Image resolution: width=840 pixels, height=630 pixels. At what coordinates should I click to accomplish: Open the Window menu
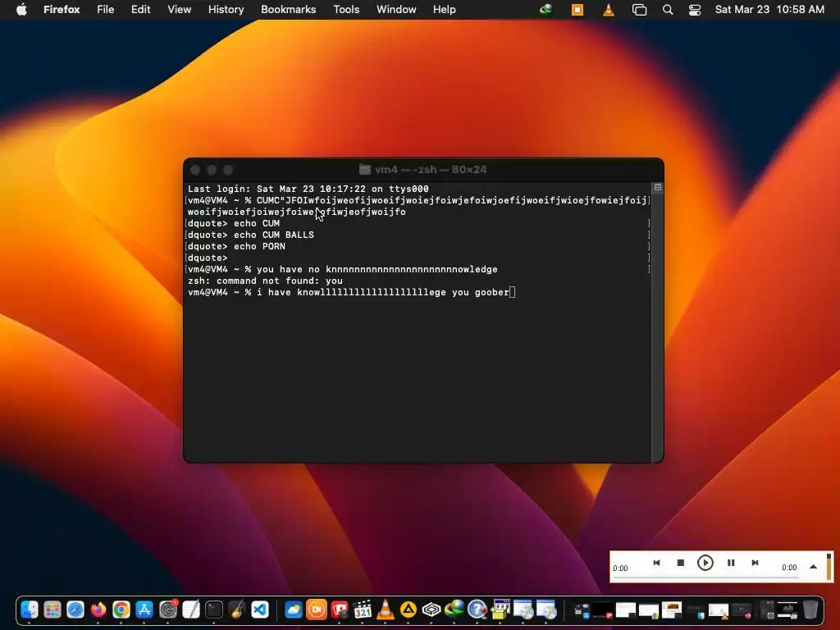tap(396, 10)
